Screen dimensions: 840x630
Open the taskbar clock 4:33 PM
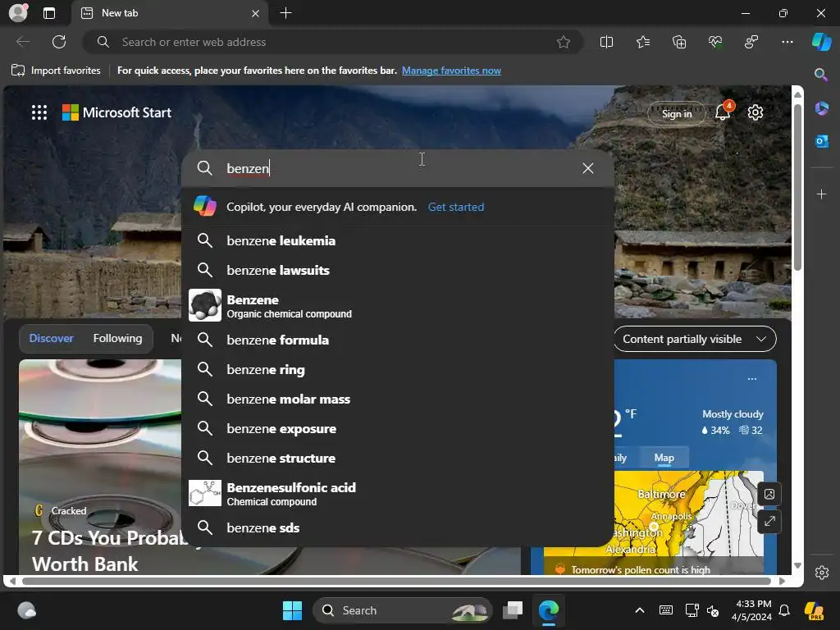coord(752,610)
